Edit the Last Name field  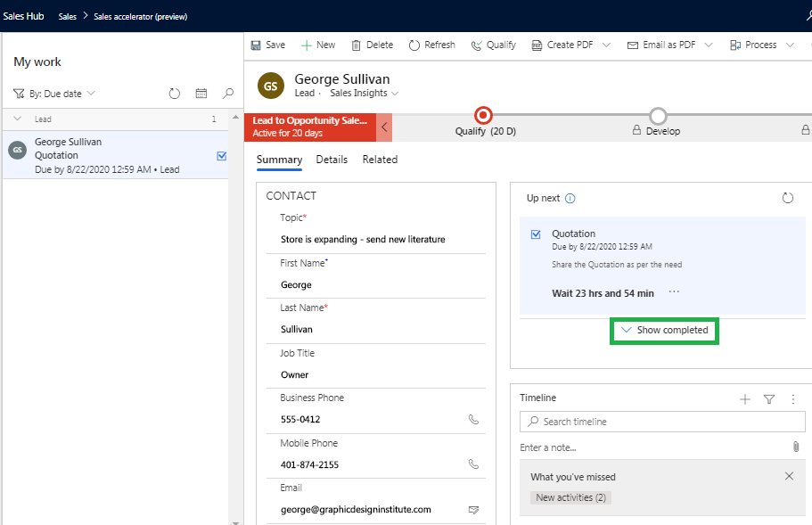click(376, 330)
